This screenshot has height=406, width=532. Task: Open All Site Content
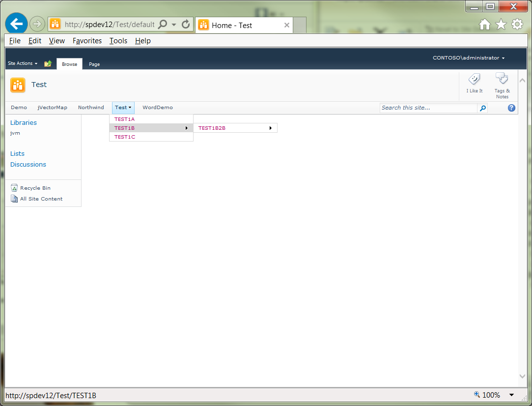pos(41,199)
